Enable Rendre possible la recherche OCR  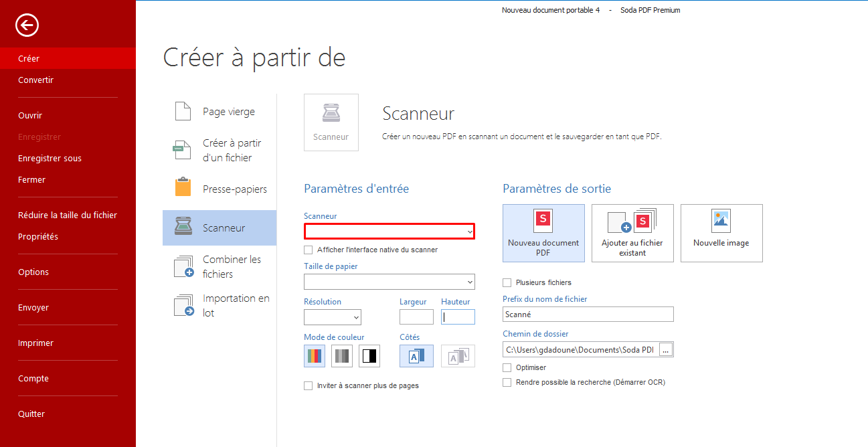pos(507,383)
